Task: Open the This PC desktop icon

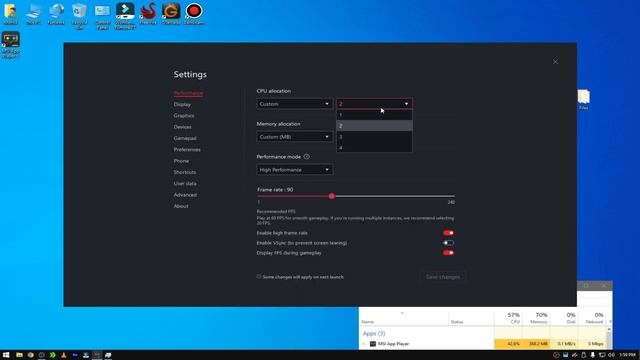Action: (33, 14)
